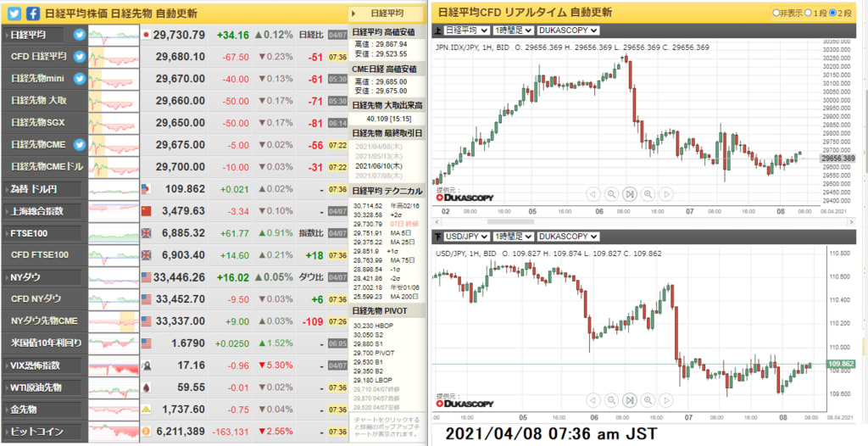
Task: Zoom in on the lower USD/JPY chart
Action: 648,399
